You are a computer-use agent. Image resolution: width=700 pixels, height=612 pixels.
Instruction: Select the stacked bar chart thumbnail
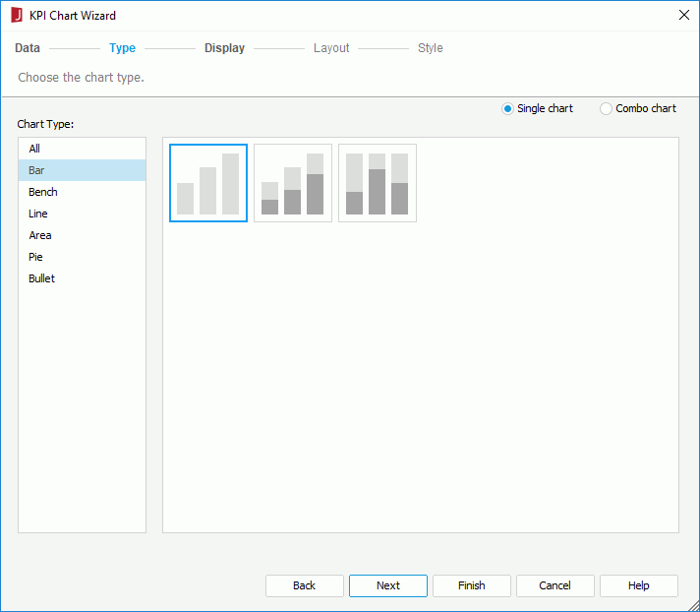(x=293, y=183)
